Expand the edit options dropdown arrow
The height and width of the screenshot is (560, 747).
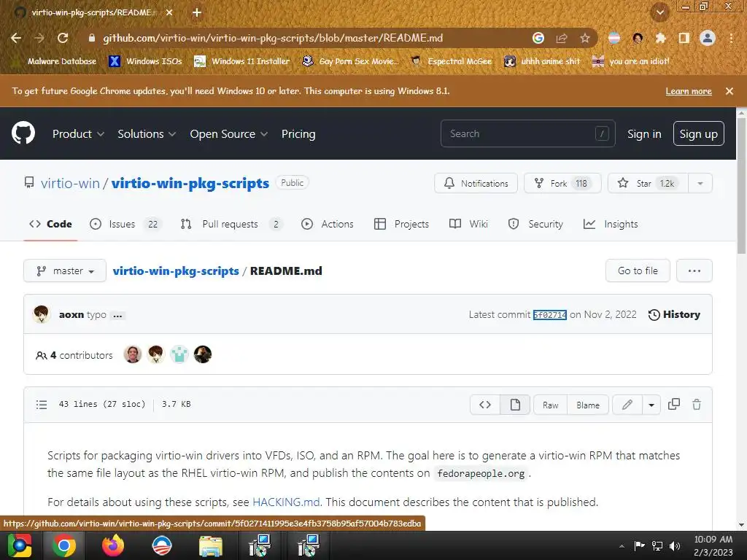(x=651, y=405)
